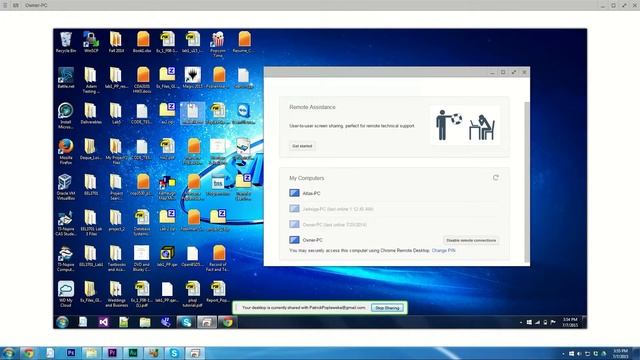Open TI-Nspire CAS Student desktop shortcut

[x=66, y=223]
